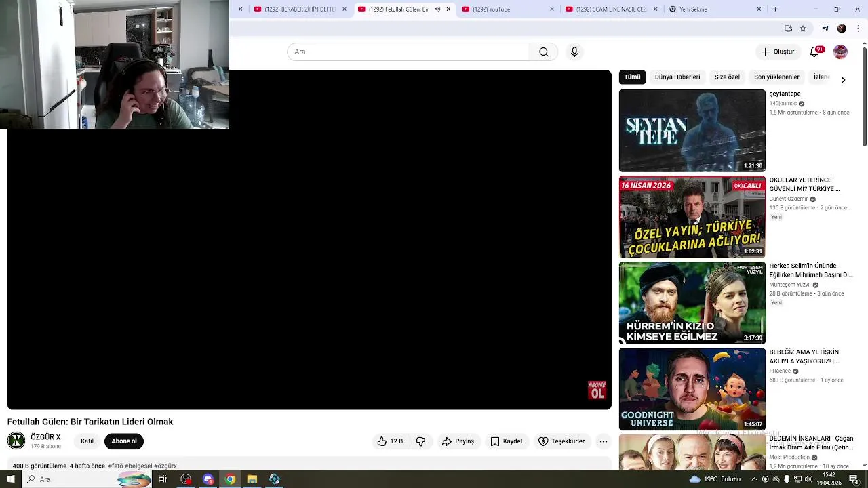Click the #özgürx hashtag
The image size is (868, 488).
click(165, 466)
